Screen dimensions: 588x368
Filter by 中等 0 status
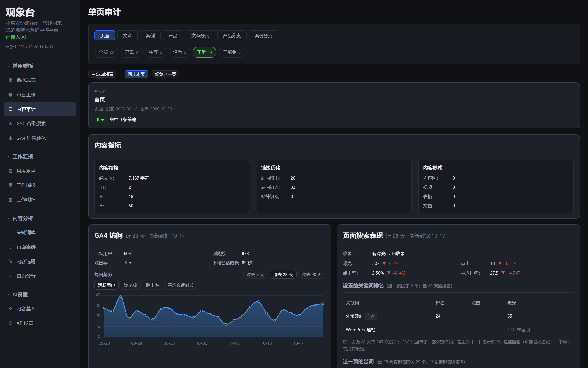(x=155, y=52)
